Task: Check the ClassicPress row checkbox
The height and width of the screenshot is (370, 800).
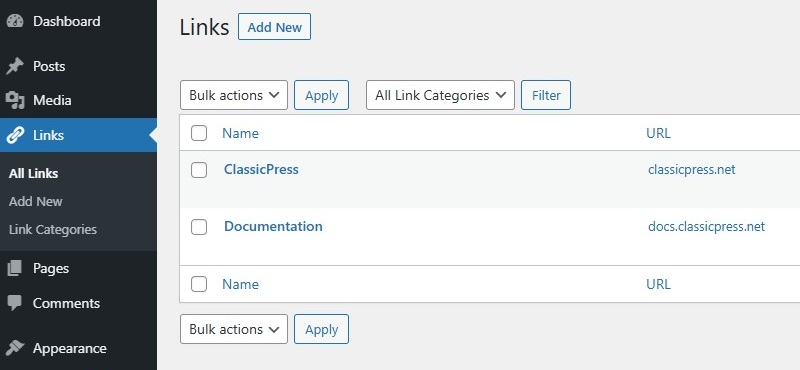Action: click(199, 170)
